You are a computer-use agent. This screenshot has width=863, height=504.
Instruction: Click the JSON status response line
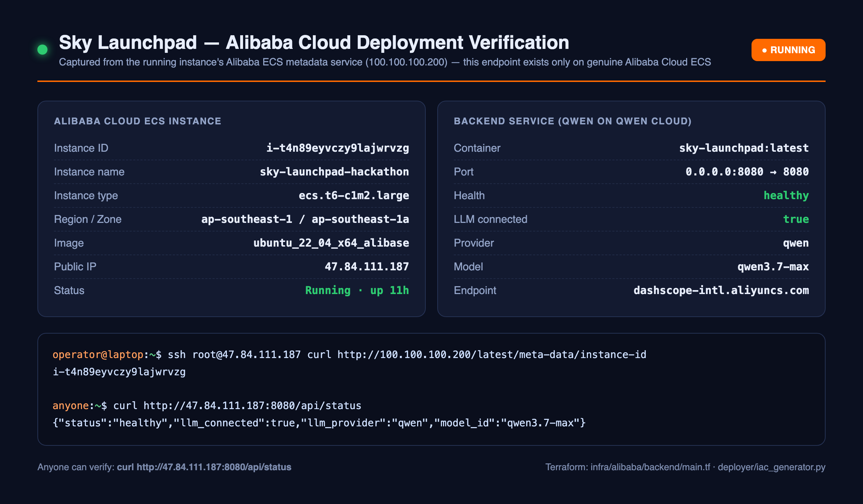(x=319, y=423)
